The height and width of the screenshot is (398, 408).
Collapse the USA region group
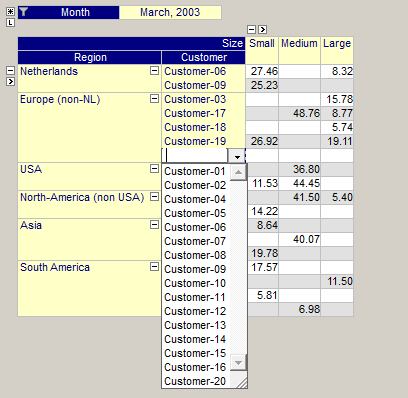pos(154,168)
